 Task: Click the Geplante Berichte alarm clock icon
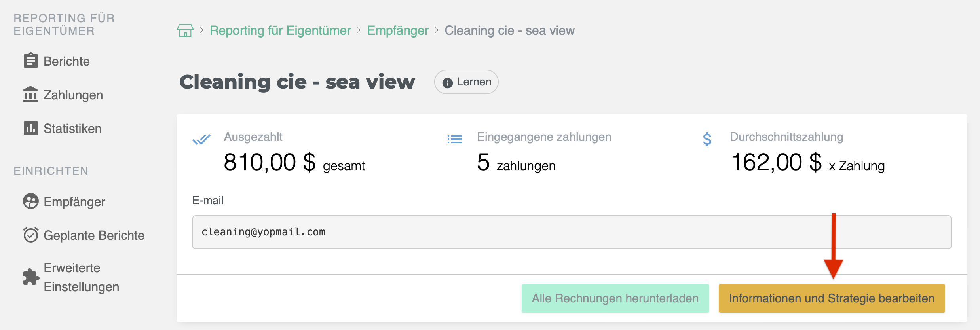pos(30,235)
